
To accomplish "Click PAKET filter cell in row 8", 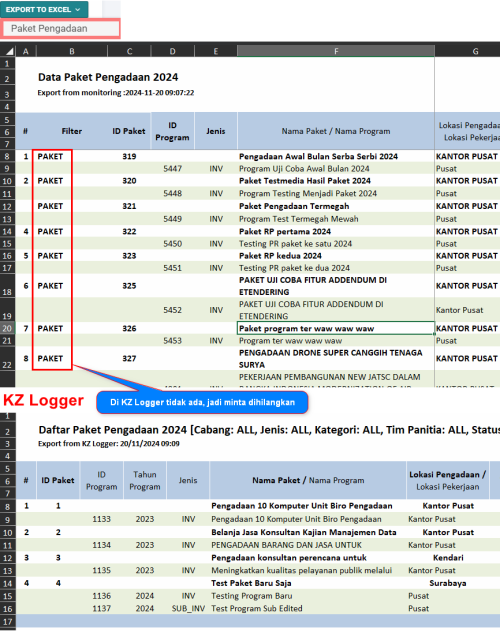I will click(50, 156).
